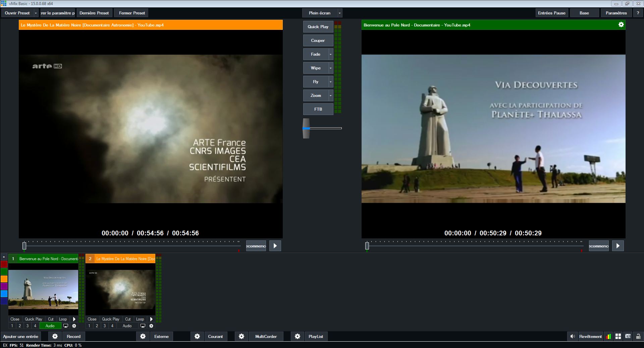Open help with the question mark button

click(638, 13)
